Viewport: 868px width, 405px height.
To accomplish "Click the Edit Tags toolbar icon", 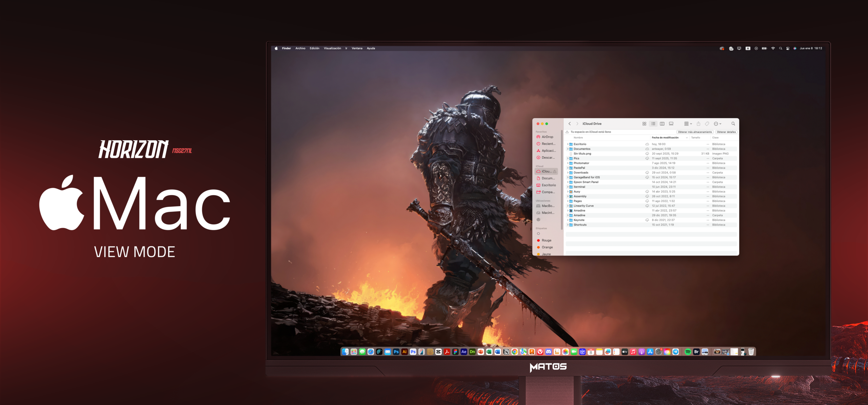I will tap(707, 124).
